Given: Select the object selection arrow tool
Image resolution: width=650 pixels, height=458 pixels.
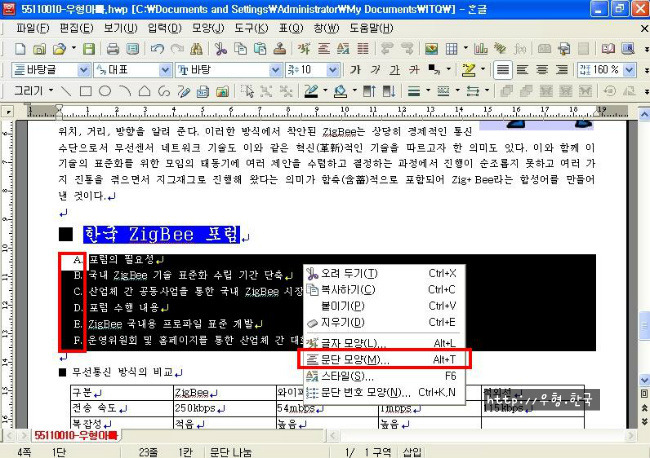Looking at the screenshot, I should coord(247,91).
